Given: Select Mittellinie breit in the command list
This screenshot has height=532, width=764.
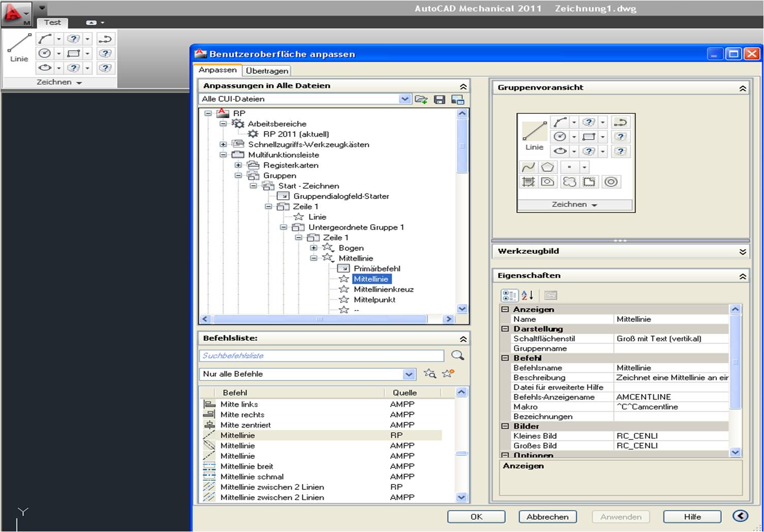Looking at the screenshot, I should tap(247, 466).
